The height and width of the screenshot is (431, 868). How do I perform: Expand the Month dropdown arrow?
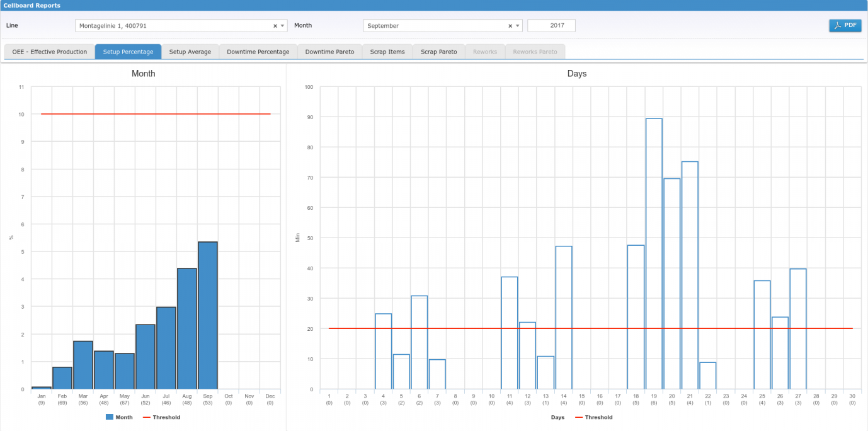(x=518, y=26)
